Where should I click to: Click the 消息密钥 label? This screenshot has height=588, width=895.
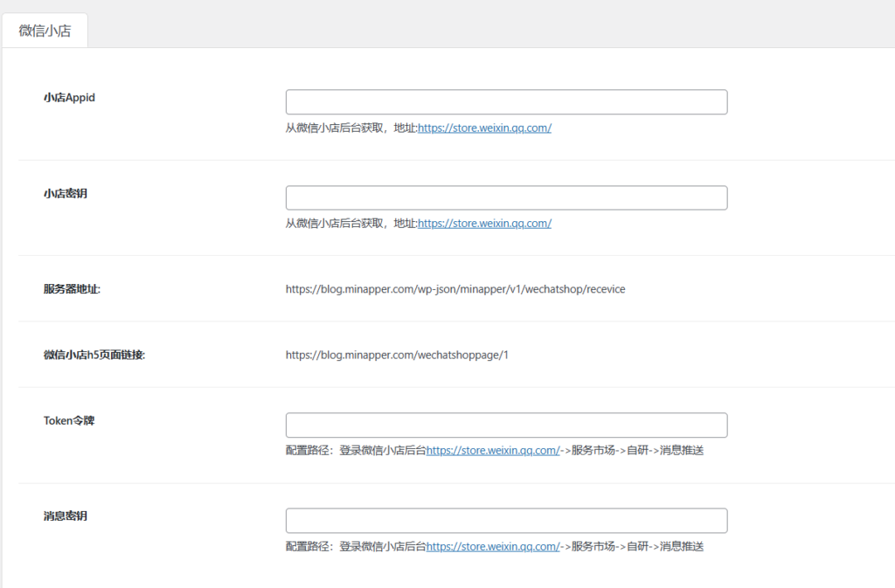65,516
